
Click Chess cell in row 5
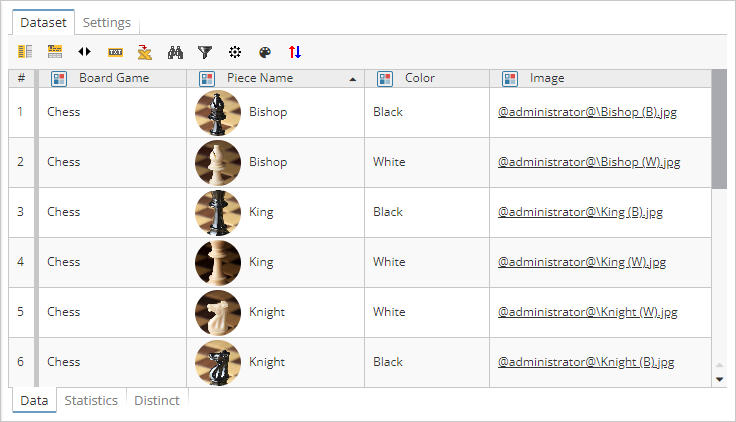pyautogui.click(x=112, y=312)
